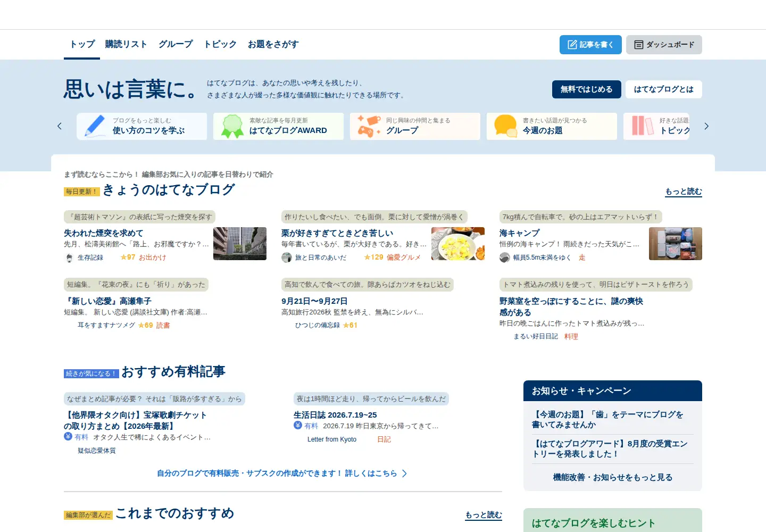Image resolution: width=766 pixels, height=532 pixels.
Task: Select the トップ tab
Action: [x=82, y=44]
